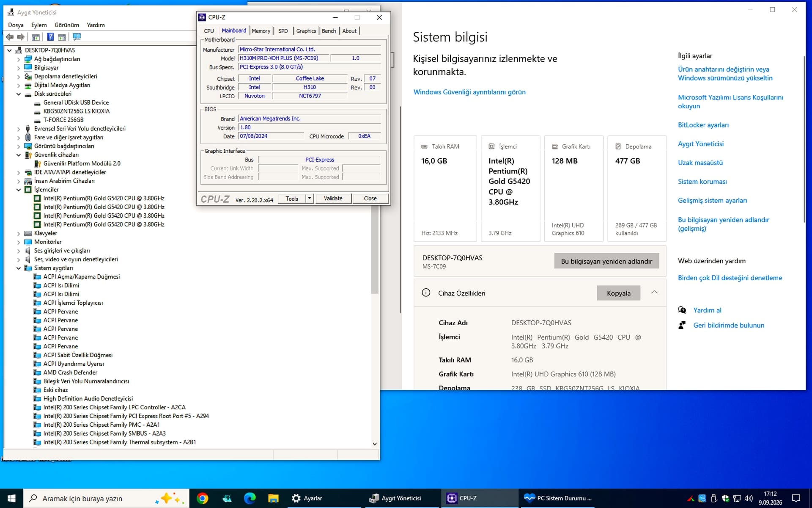Switch to the Memory tab in CPU-Z
Image resolution: width=812 pixels, height=508 pixels.
261,31
